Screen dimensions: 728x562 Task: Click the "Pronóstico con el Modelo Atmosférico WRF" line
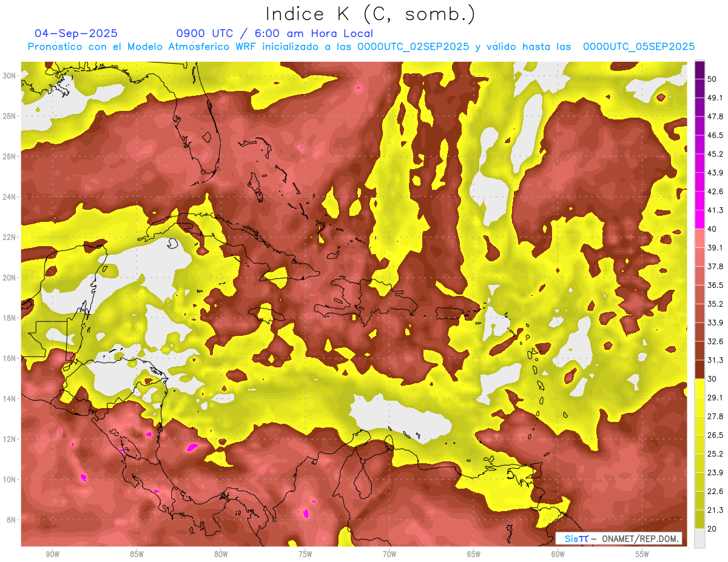click(361, 47)
